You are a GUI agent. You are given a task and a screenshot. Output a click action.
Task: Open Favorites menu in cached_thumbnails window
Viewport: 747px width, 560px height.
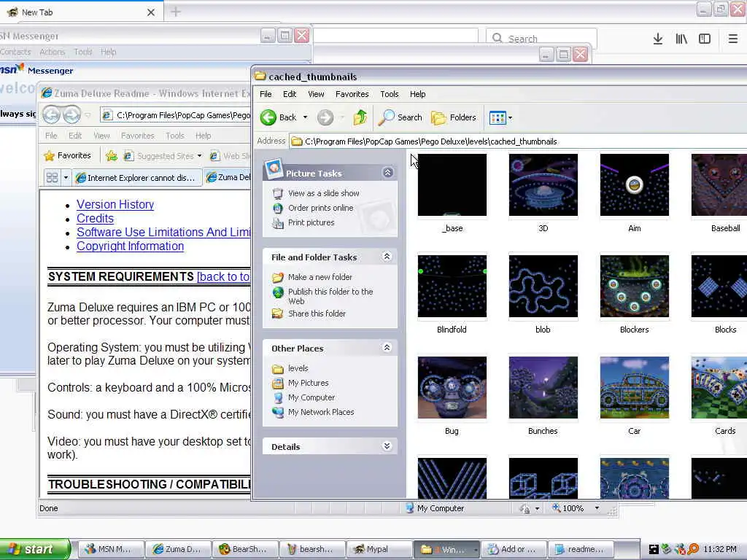pos(352,94)
